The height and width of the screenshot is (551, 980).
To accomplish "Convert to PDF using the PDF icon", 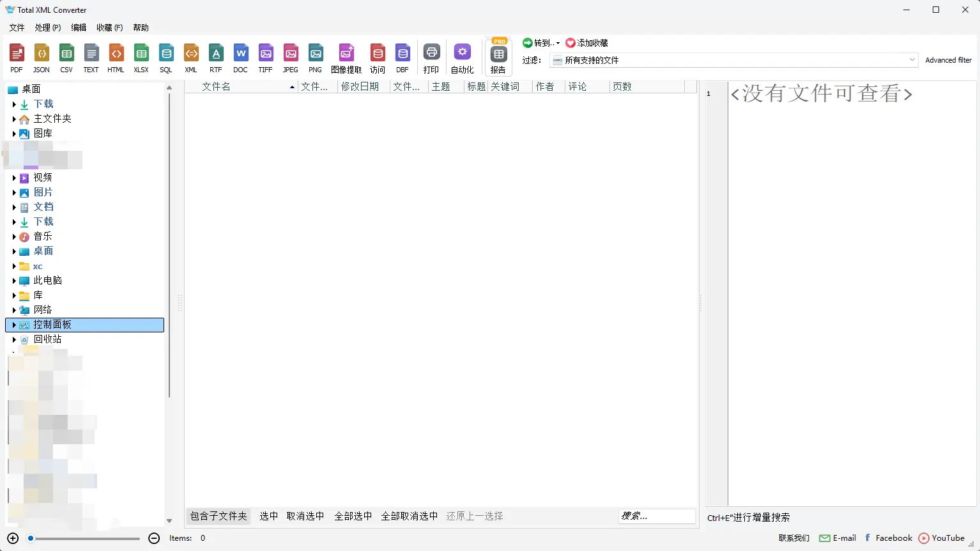I will 17,58.
